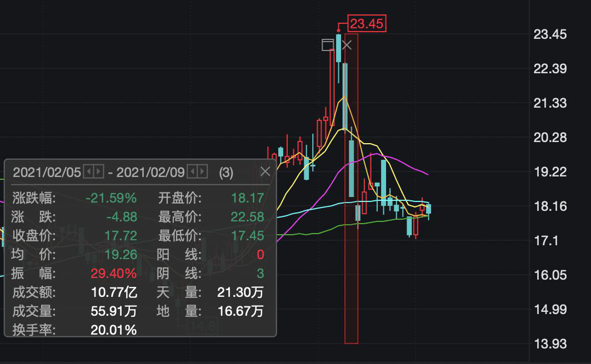Cancel the range selection with chart X icon

click(347, 45)
